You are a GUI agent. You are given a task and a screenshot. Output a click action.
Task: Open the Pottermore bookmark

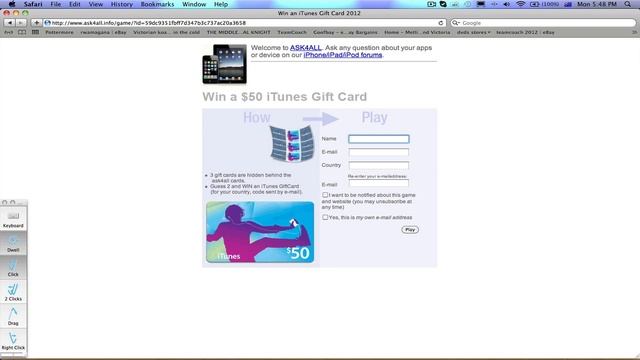point(60,32)
